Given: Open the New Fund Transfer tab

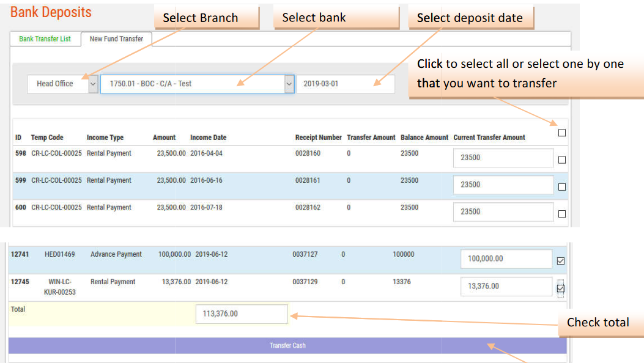Looking at the screenshot, I should point(116,38).
